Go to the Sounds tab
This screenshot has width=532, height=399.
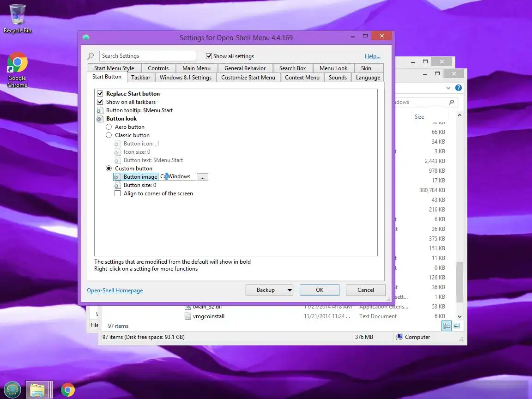point(338,78)
